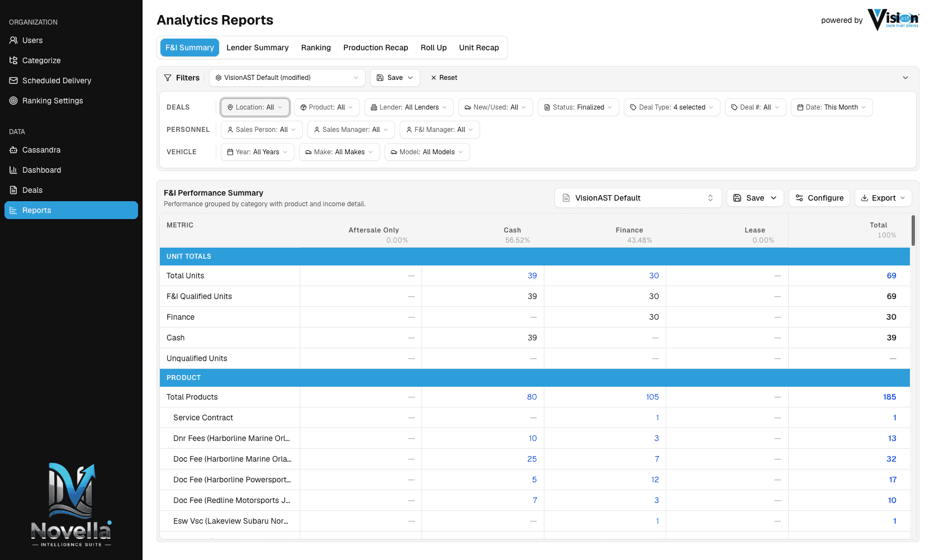Open the Ranking Settings link
The width and height of the screenshot is (939, 560).
click(x=71, y=101)
